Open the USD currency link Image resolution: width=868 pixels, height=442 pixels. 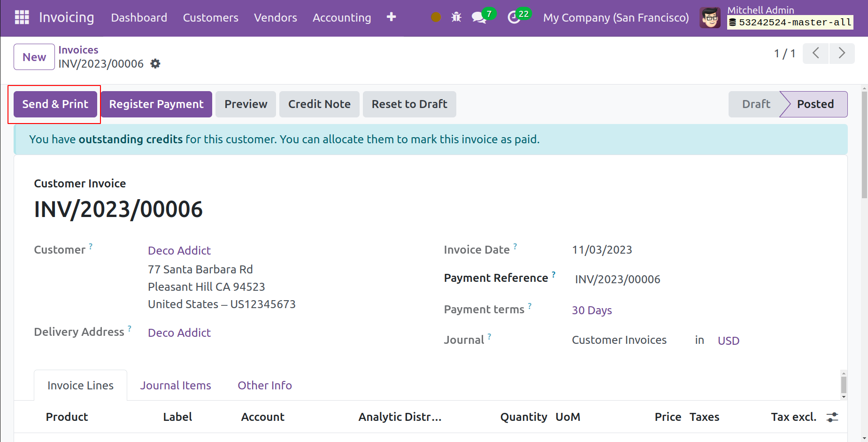tap(729, 341)
